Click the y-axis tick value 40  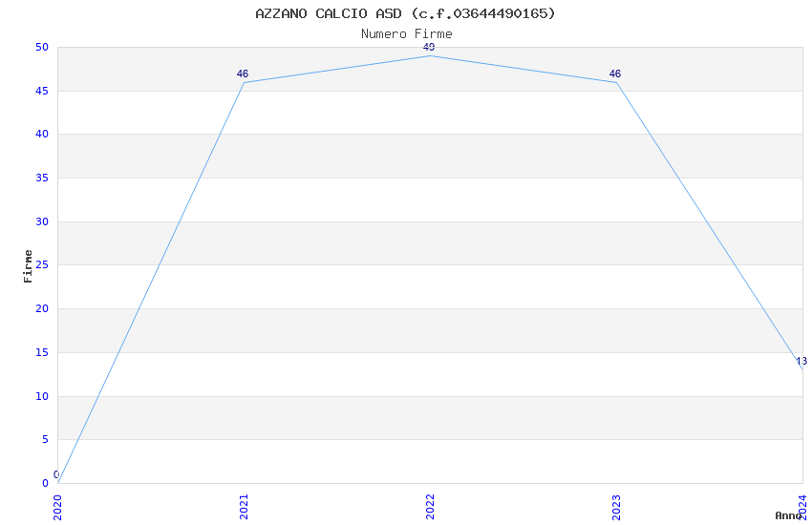[42, 134]
